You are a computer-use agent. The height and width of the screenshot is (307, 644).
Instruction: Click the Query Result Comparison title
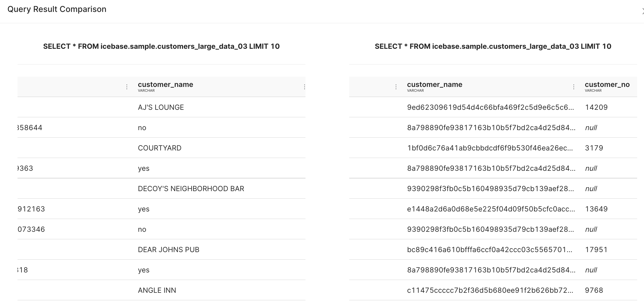[x=57, y=9]
